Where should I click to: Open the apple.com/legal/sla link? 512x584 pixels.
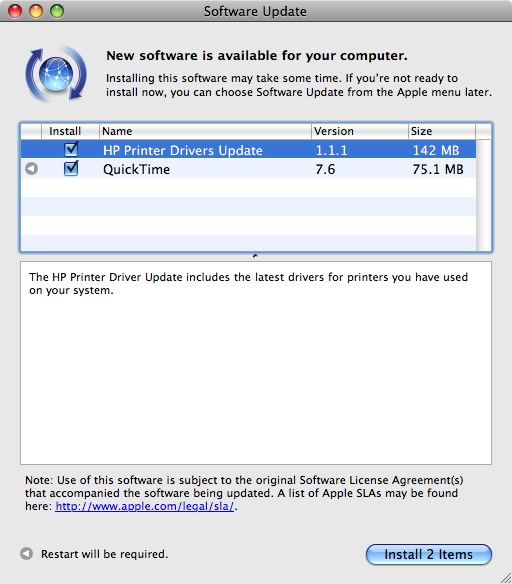pos(144,506)
